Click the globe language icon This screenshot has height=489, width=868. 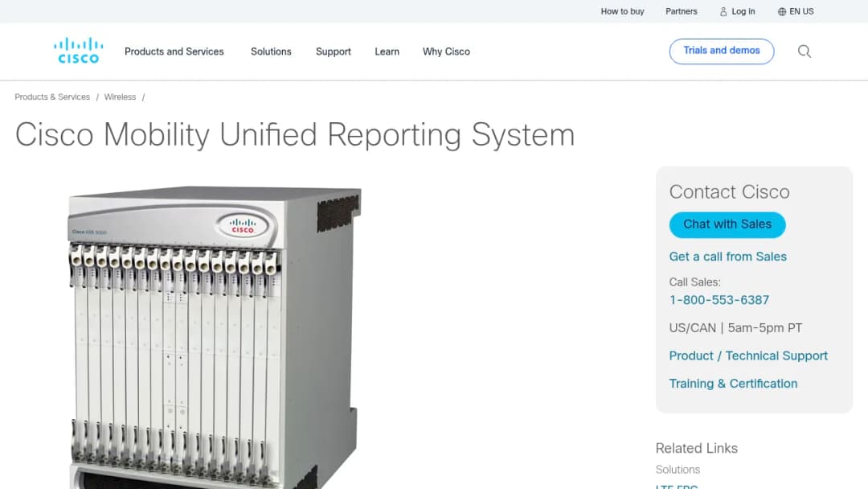pos(782,11)
